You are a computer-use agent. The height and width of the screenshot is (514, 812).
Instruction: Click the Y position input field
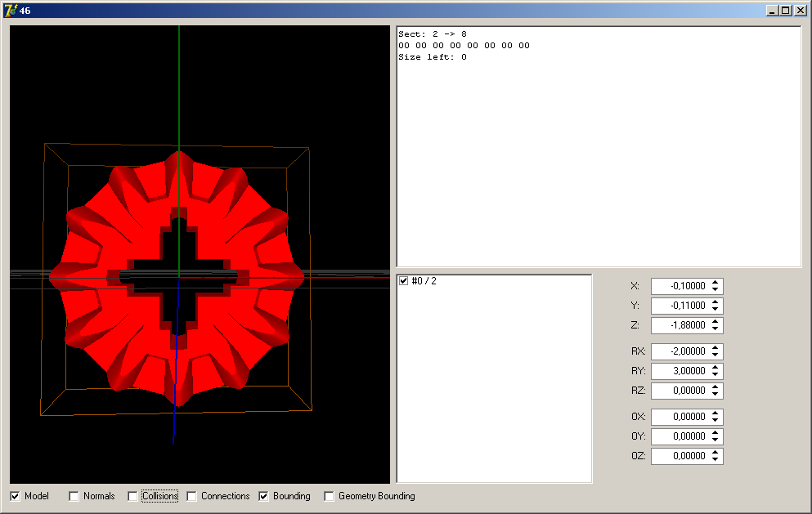(680, 306)
